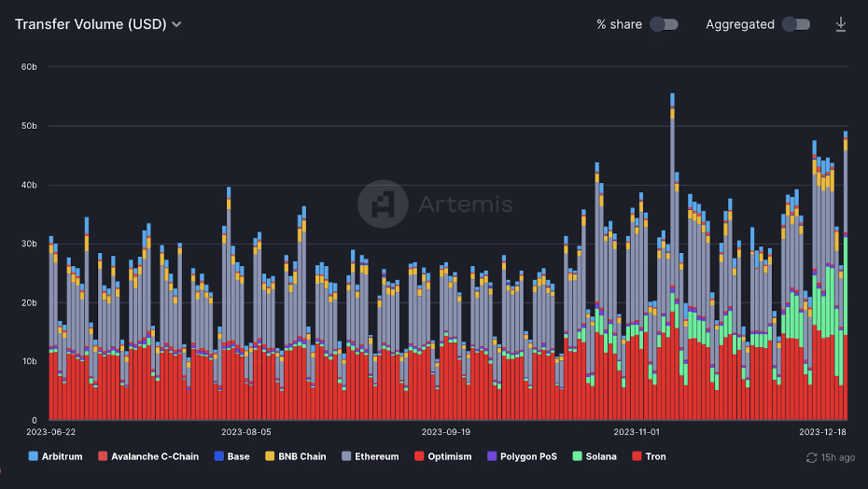Click the Tron legend label
Viewport: 868px width, 489px height.
pos(655,456)
